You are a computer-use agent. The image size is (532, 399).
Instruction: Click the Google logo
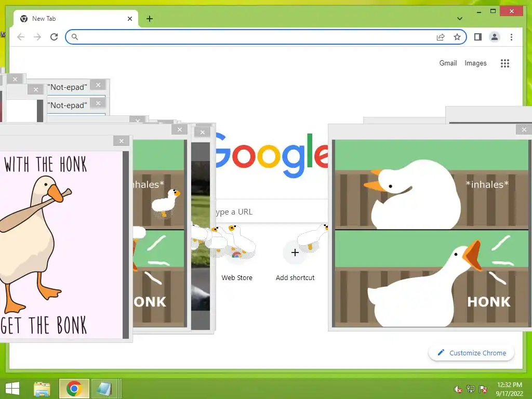point(271,155)
